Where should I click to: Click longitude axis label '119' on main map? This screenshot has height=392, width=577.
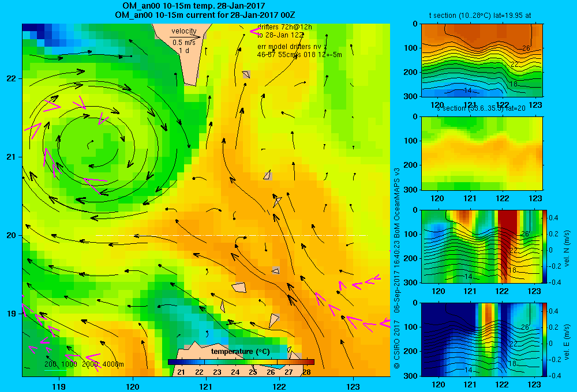(59, 386)
